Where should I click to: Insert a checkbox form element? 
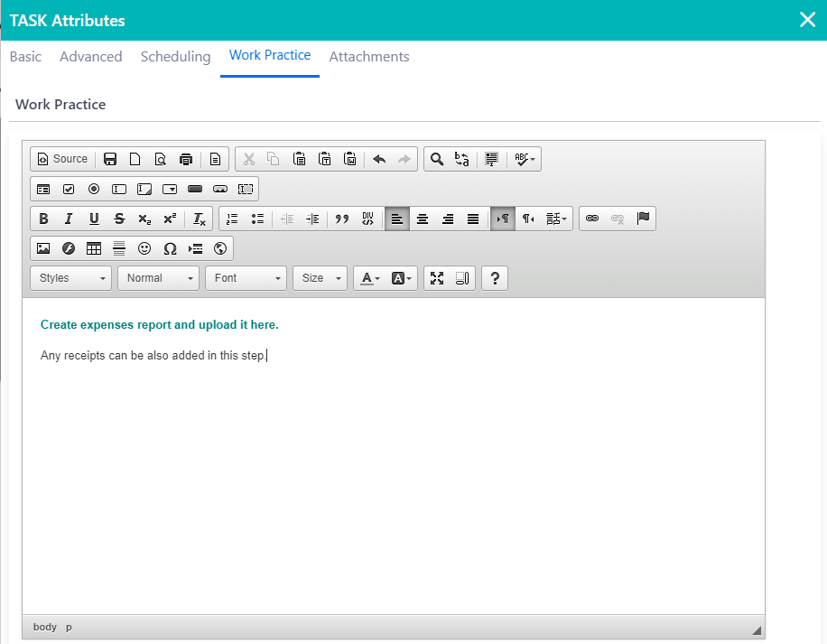(x=69, y=189)
